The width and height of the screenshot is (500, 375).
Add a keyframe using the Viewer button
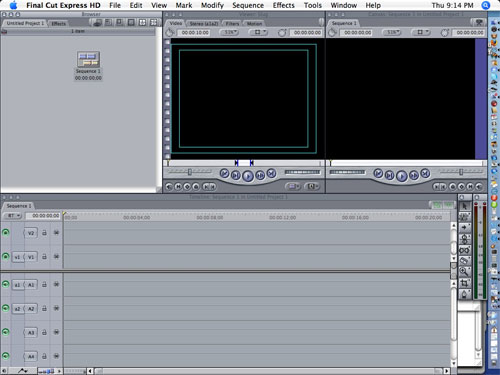(187, 187)
